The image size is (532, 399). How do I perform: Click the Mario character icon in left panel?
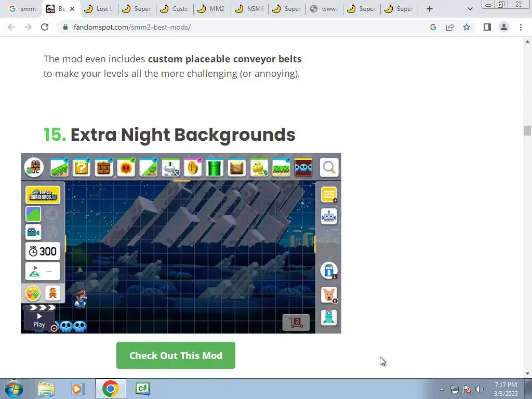coord(52,293)
